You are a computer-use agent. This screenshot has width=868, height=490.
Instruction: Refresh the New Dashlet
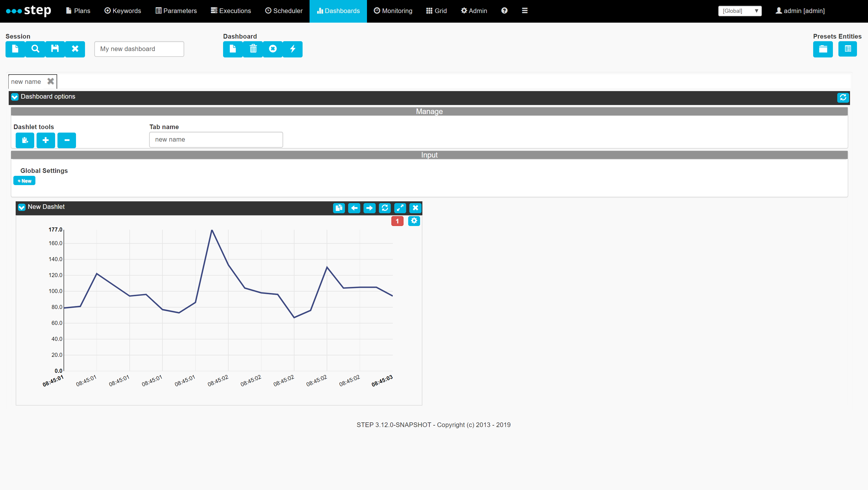pos(385,208)
